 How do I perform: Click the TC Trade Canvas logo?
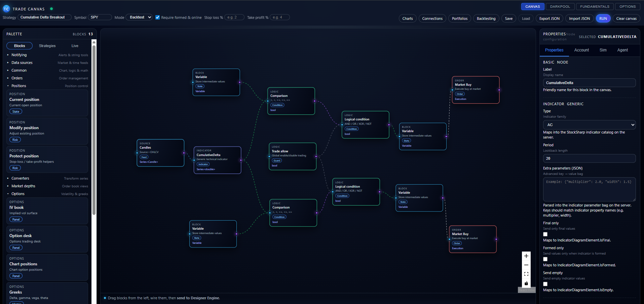pyautogui.click(x=6, y=9)
